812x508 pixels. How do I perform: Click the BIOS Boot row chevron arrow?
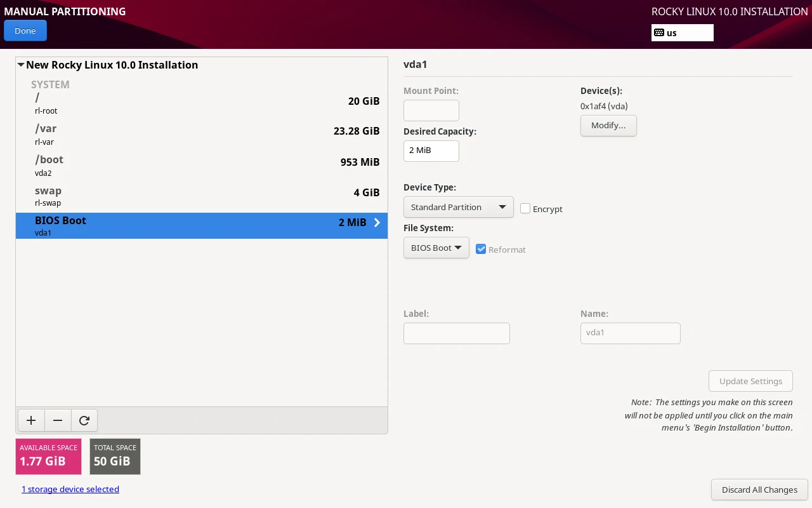click(x=377, y=222)
